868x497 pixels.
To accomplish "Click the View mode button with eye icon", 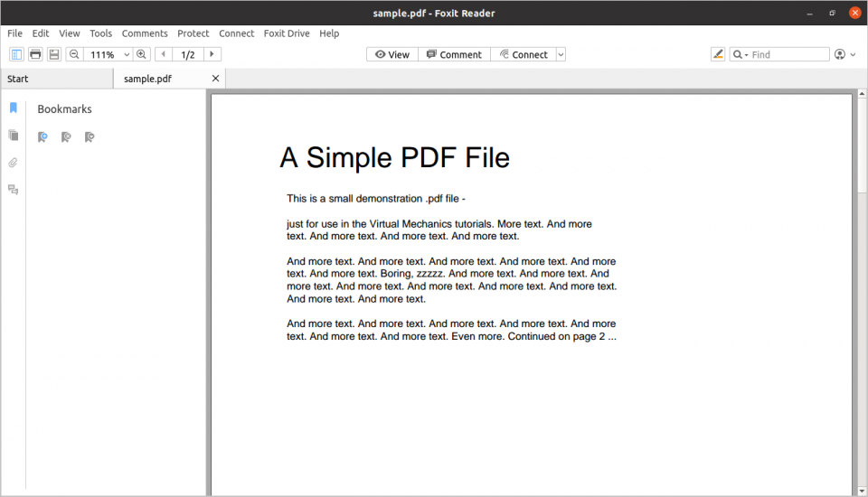I will click(x=392, y=54).
